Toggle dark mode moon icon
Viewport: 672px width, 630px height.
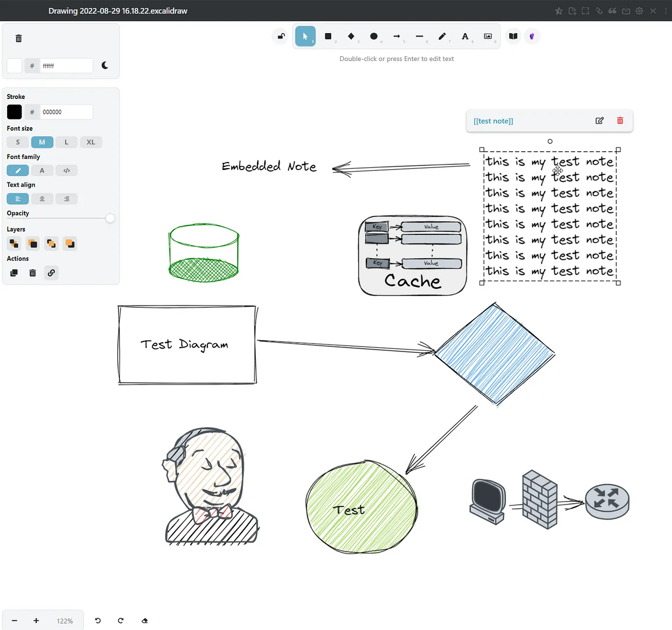pyautogui.click(x=105, y=66)
